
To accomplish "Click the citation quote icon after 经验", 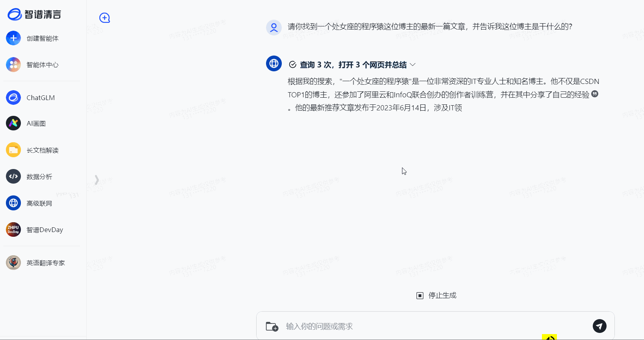I will (595, 94).
